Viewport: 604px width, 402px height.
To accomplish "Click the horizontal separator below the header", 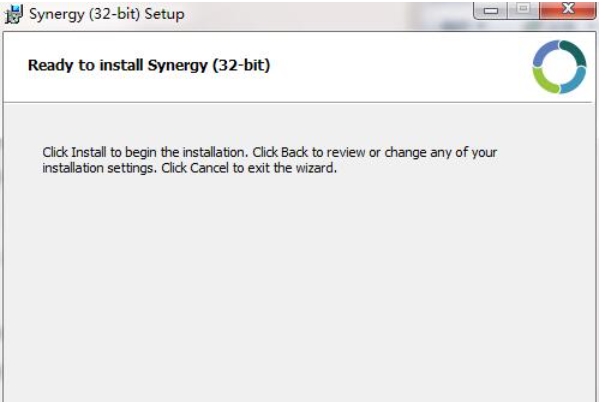I will coord(298,103).
